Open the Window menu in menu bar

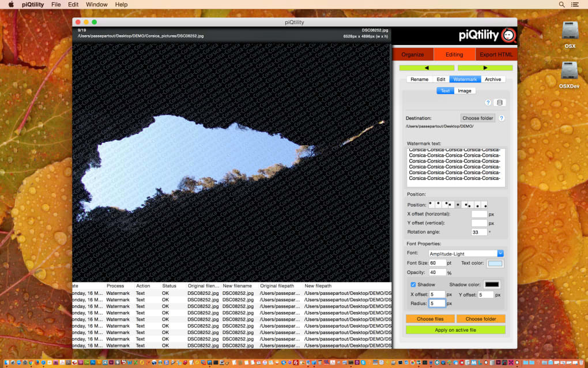point(96,5)
